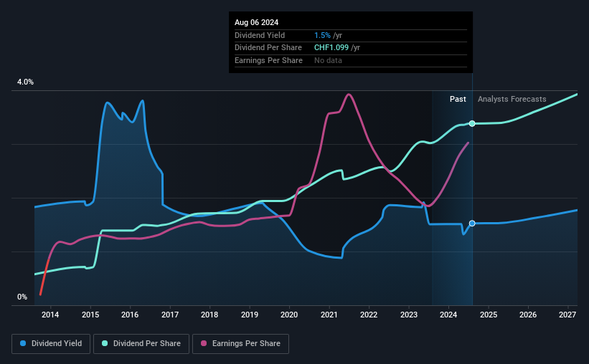This screenshot has width=589, height=364.
Task: Click the 'Past' label on the chart
Action: [458, 99]
